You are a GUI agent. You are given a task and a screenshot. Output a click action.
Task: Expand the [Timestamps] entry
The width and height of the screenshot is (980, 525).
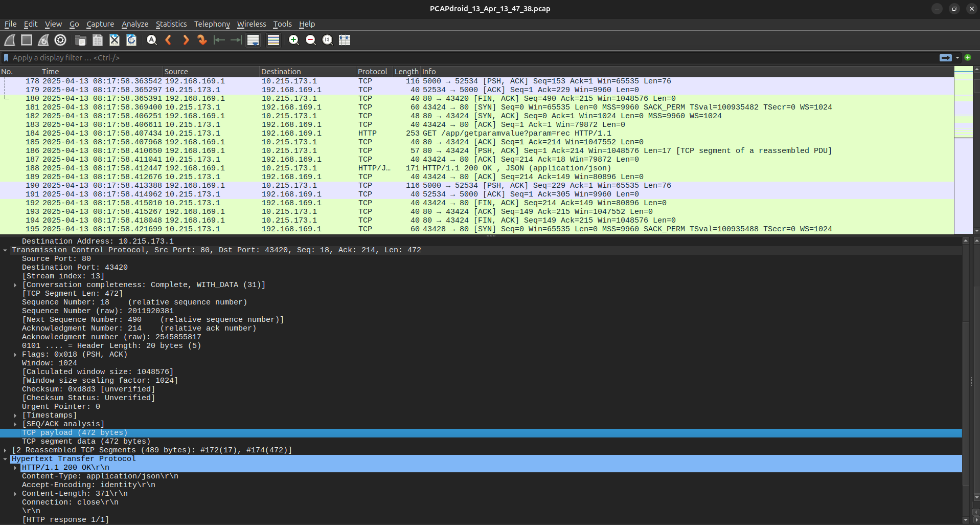pos(15,415)
